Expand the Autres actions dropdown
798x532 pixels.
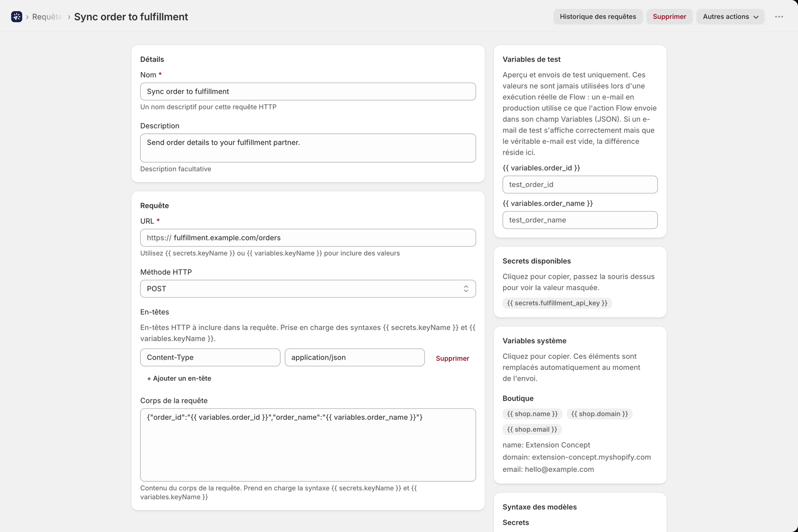coord(730,17)
